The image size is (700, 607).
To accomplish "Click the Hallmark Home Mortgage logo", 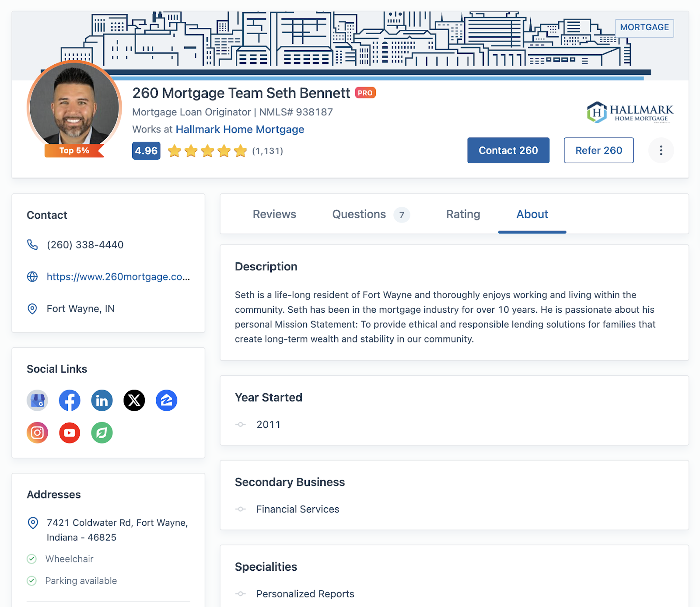I will tap(630, 112).
